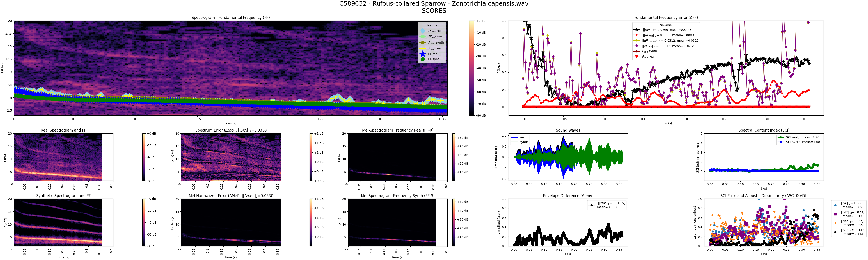This screenshot has width=868, height=260.
Task: Click the Sound Waves plot title
Action: pyautogui.click(x=568, y=130)
